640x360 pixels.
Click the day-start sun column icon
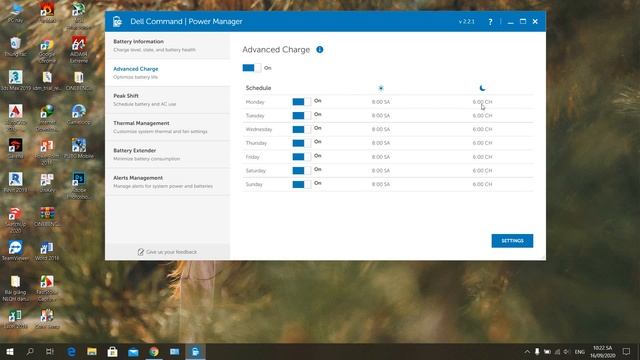[x=381, y=88]
